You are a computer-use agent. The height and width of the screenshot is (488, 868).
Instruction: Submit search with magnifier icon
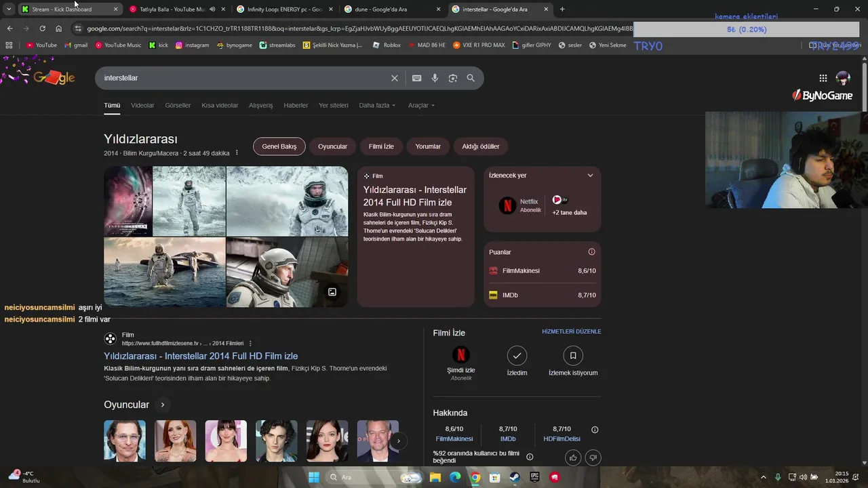coord(471,78)
